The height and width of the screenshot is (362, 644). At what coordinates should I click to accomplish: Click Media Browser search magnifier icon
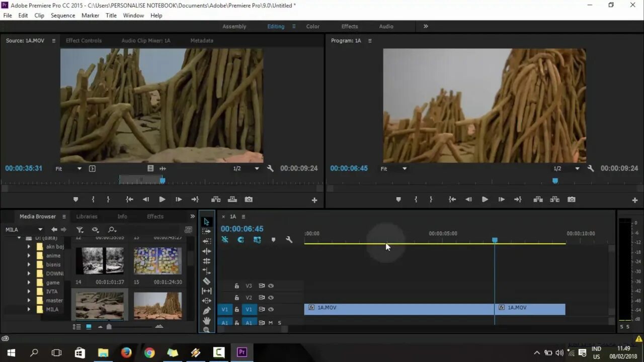click(x=112, y=230)
